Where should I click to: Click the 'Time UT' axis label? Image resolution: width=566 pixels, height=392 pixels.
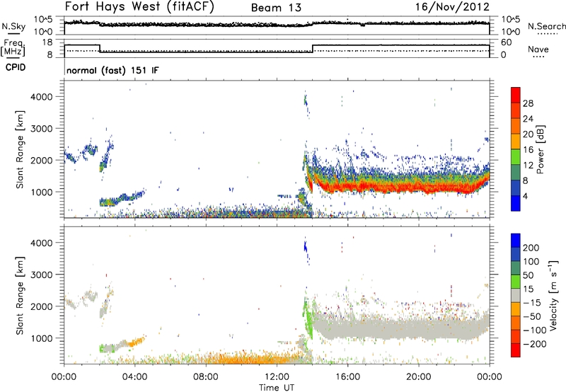[x=277, y=387]
